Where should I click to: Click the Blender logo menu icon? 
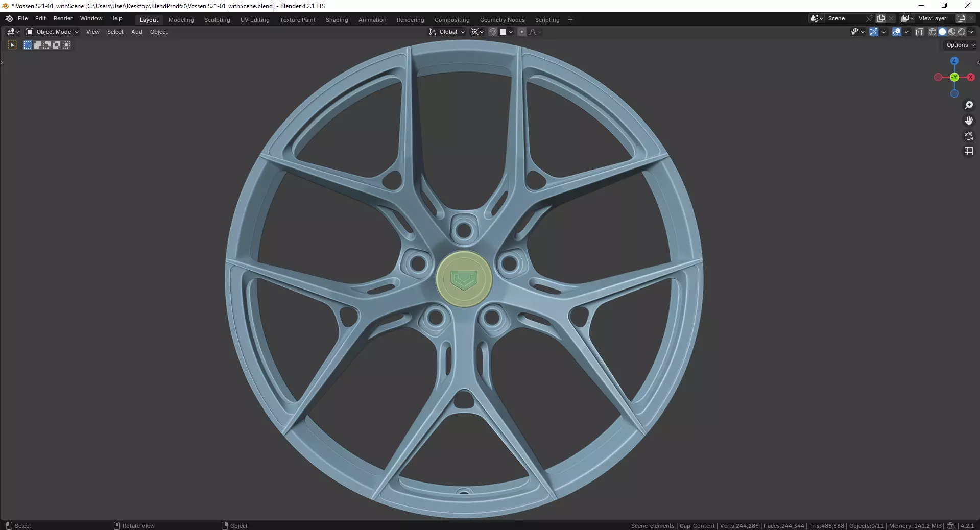pyautogui.click(x=9, y=18)
